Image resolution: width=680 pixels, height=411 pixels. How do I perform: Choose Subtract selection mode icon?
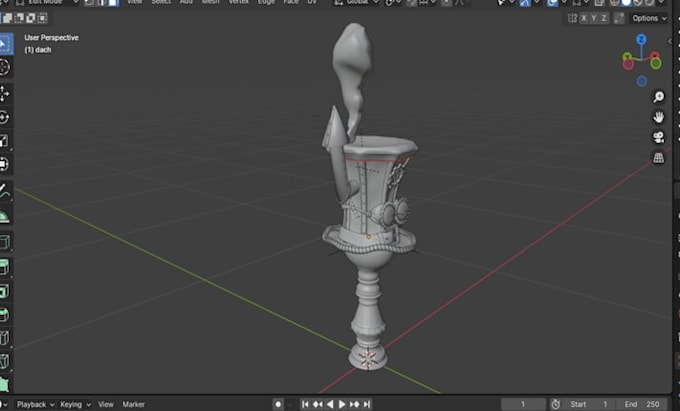coord(20,18)
